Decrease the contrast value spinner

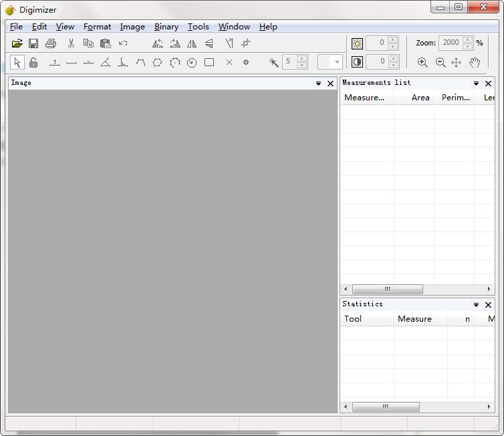pyautogui.click(x=393, y=66)
